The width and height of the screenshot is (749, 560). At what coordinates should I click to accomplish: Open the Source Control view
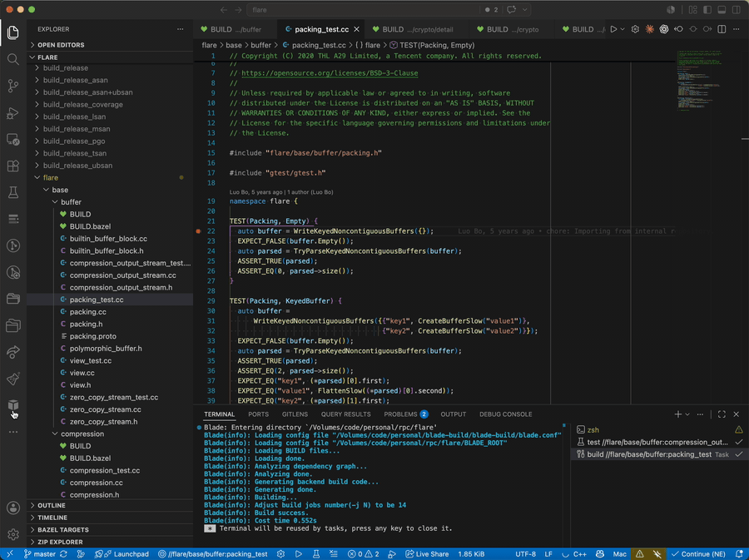coord(12,86)
